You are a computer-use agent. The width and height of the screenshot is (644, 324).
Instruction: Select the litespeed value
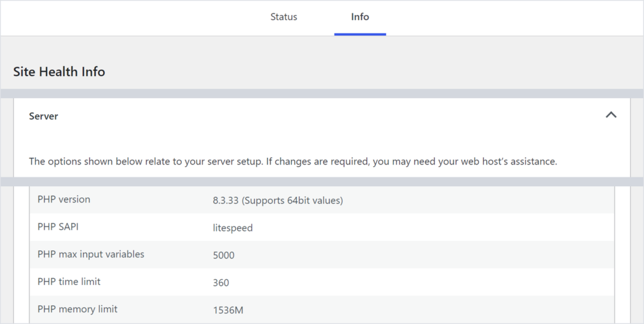tap(233, 228)
